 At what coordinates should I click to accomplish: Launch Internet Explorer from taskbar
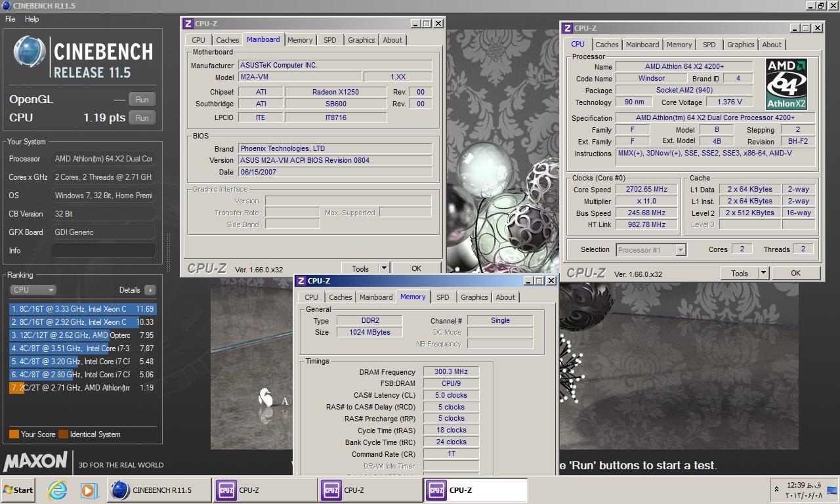pyautogui.click(x=58, y=490)
